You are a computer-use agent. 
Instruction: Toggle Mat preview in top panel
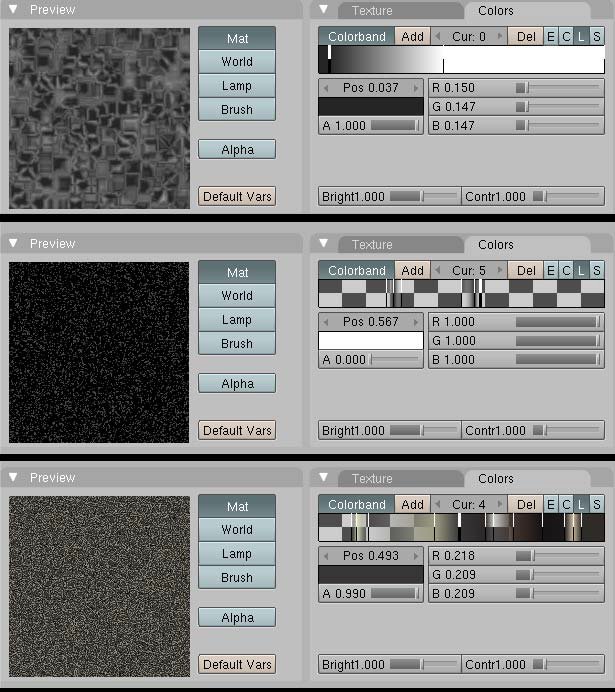tap(237, 38)
